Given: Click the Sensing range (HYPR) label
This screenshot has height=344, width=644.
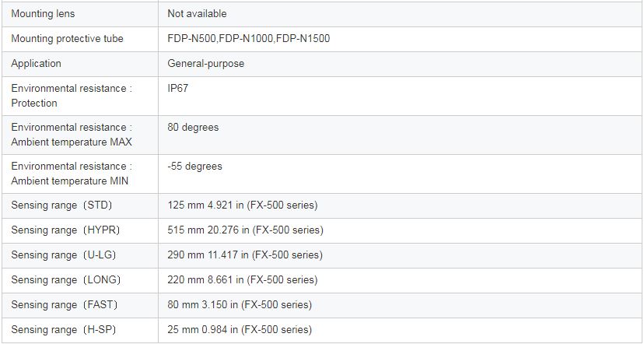Looking at the screenshot, I should 65,230.
